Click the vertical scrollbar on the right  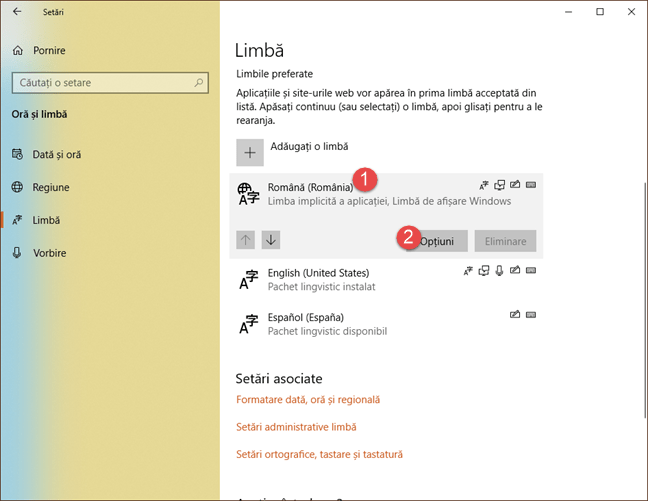click(645, 300)
